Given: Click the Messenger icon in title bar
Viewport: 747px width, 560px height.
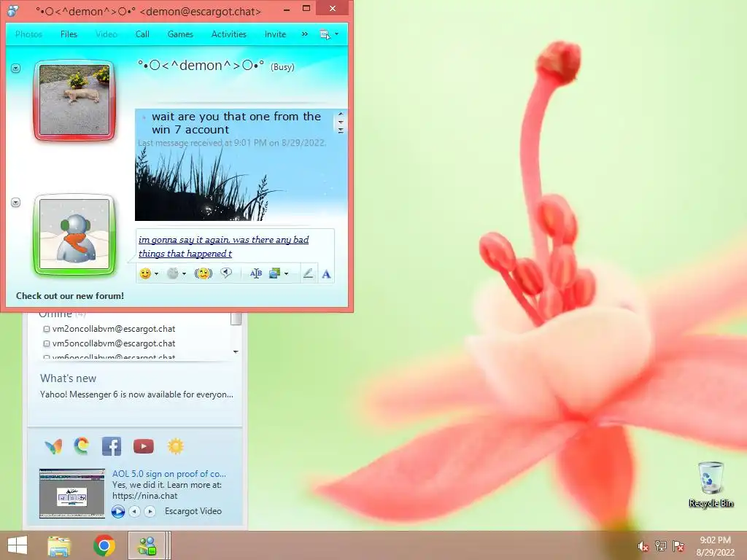Looking at the screenshot, I should (x=13, y=10).
